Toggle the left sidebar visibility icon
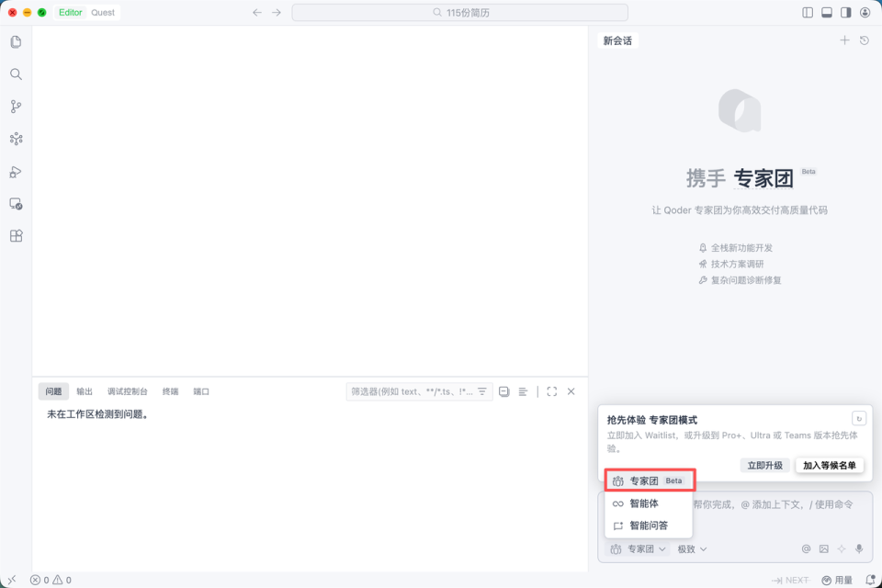The width and height of the screenshot is (882, 588). [x=807, y=11]
